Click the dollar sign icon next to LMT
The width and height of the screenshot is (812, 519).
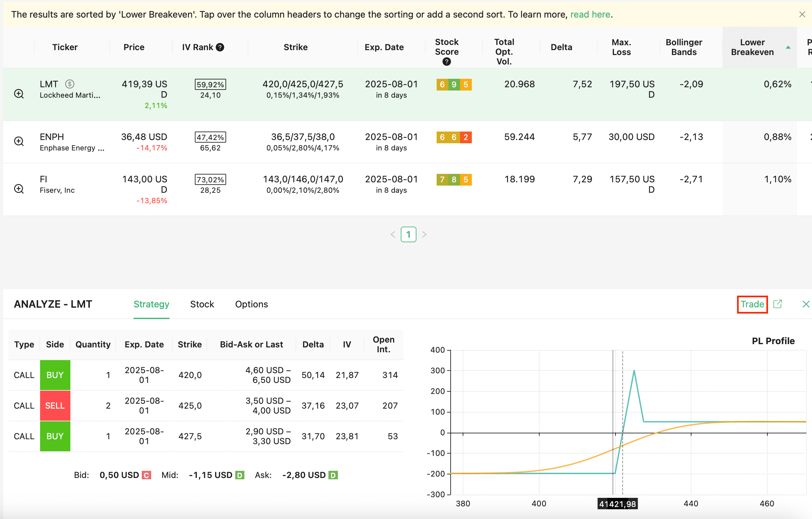point(70,84)
